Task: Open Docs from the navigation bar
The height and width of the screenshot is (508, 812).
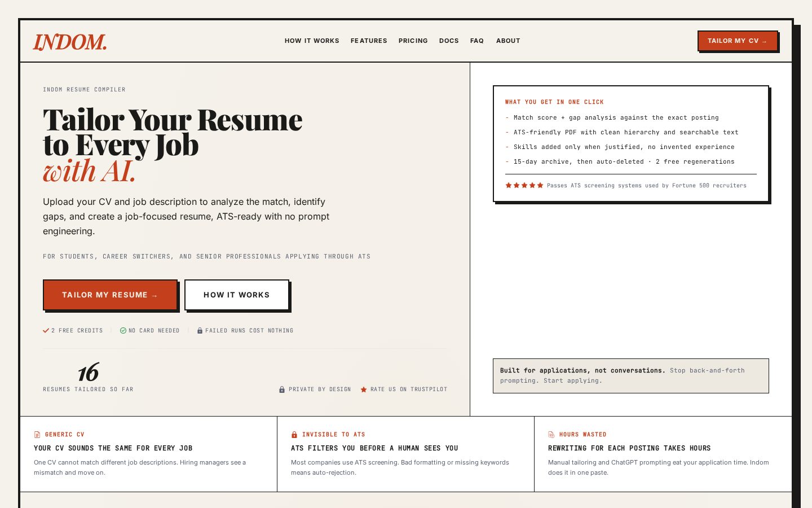Action: coord(449,41)
